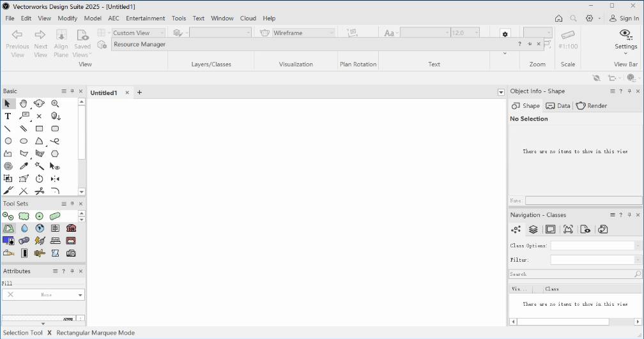Add a new document tab with plus
Screen dimensions: 644x339
[x=140, y=93]
